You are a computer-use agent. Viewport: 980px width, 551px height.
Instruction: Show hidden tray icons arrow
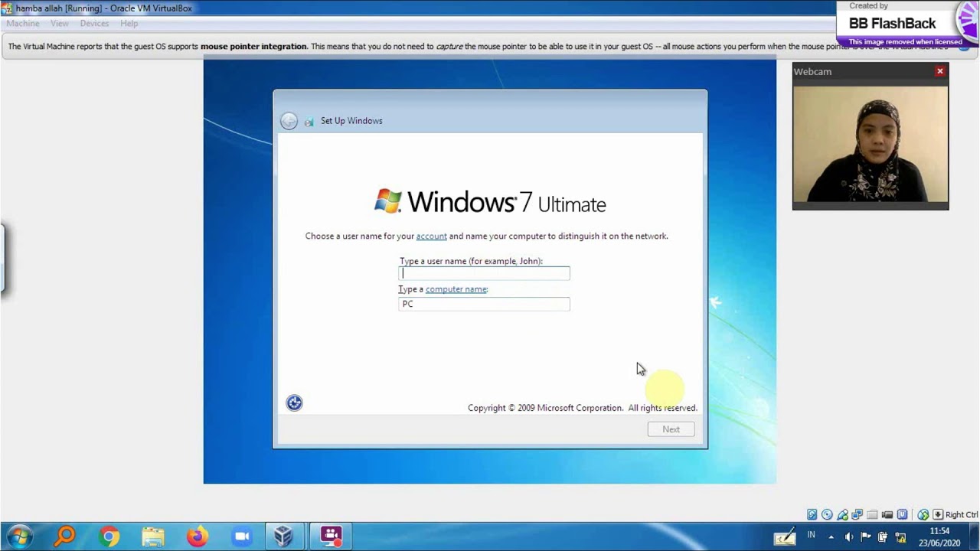(831, 536)
